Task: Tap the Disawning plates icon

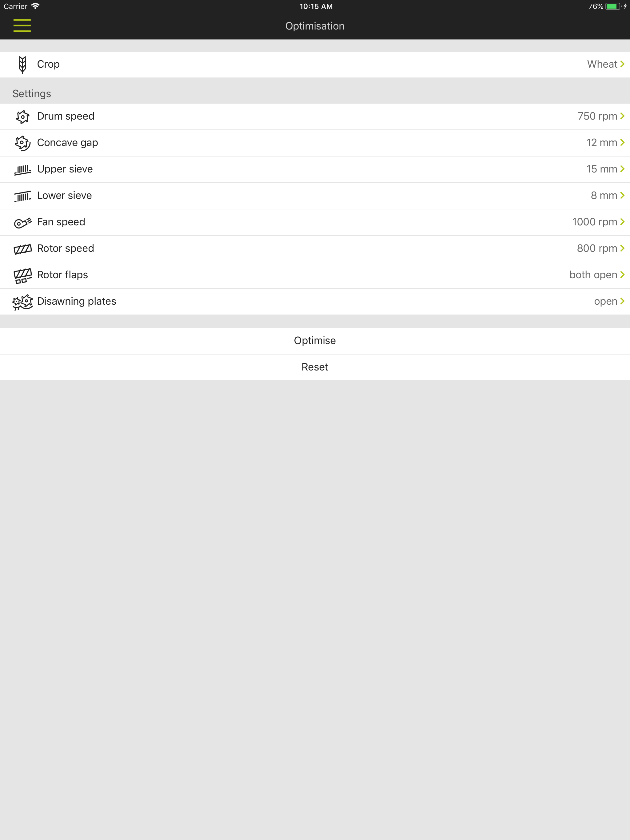Action: pos(22,302)
